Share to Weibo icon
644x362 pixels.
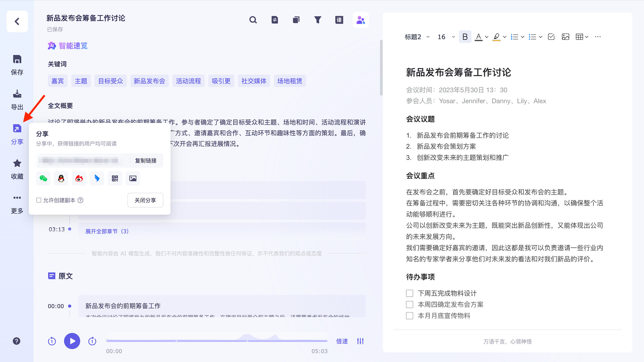79,178
